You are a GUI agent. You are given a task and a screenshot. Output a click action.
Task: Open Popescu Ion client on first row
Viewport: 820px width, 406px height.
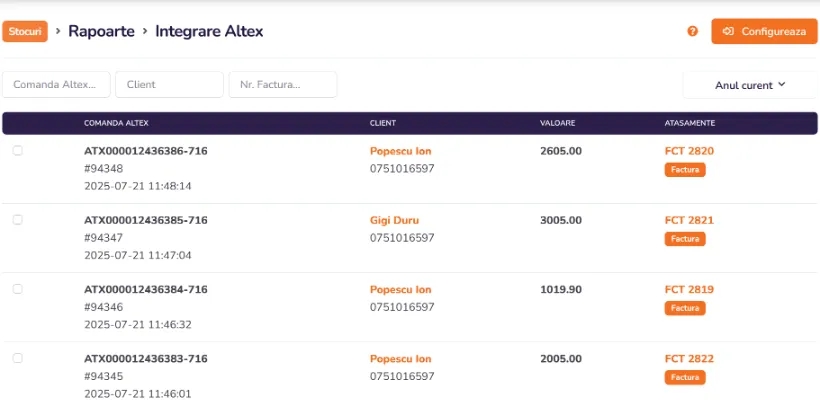[x=400, y=151]
